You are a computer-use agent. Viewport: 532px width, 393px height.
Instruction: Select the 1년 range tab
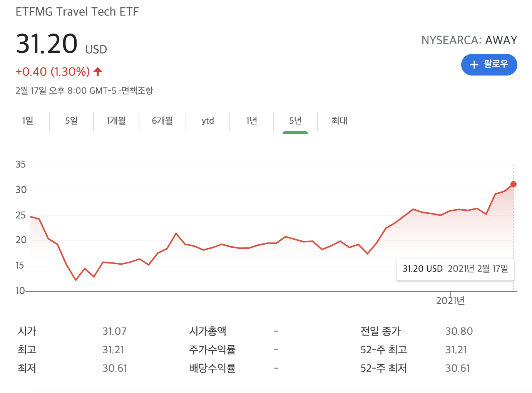click(x=252, y=121)
